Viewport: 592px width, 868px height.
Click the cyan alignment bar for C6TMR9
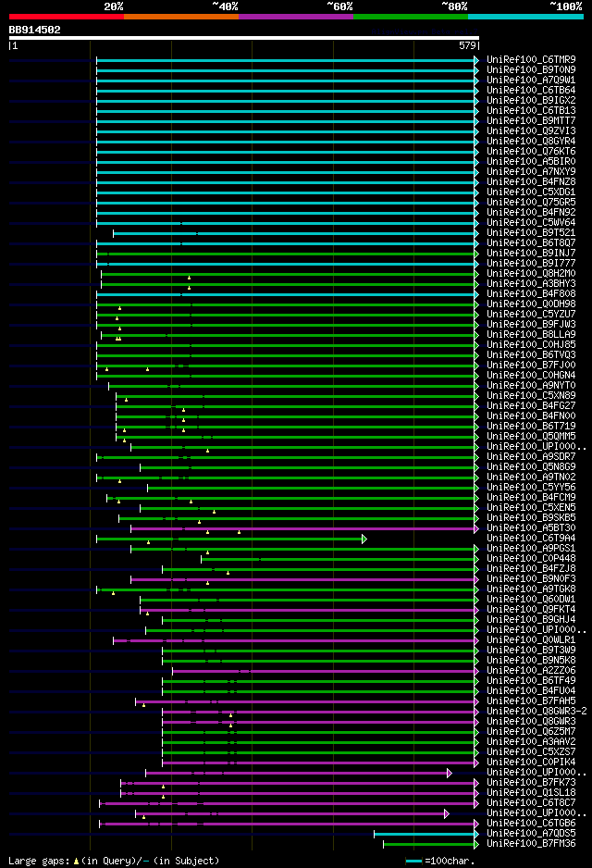point(287,60)
